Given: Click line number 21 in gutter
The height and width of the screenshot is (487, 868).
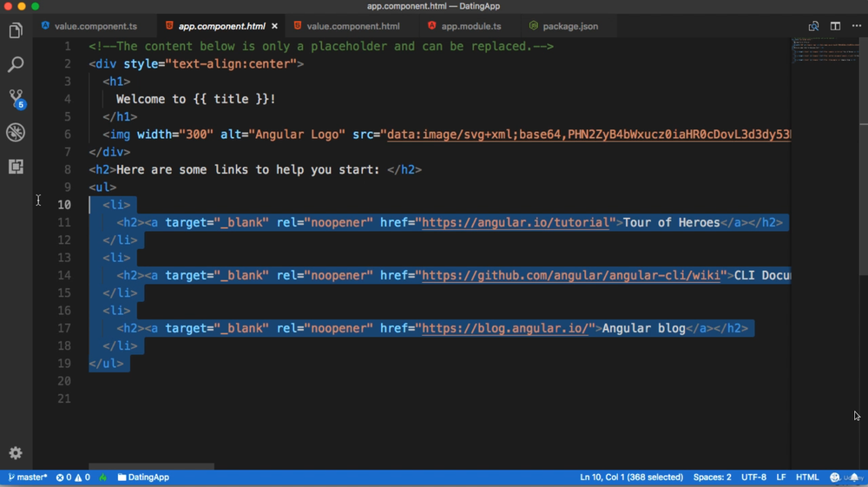Looking at the screenshot, I should coord(64,398).
